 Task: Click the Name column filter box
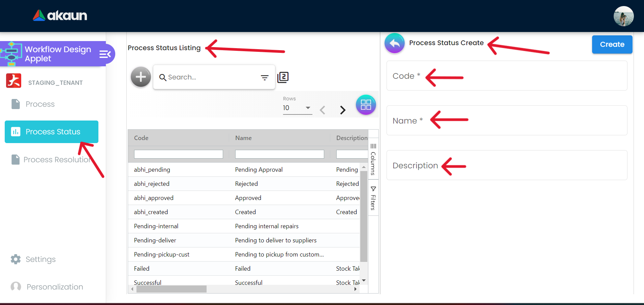click(280, 154)
